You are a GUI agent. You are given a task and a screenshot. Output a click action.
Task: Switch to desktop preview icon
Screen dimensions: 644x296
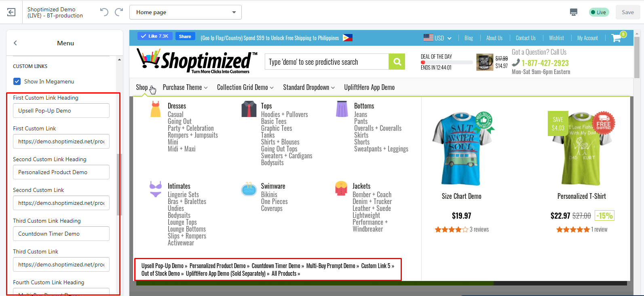(574, 12)
